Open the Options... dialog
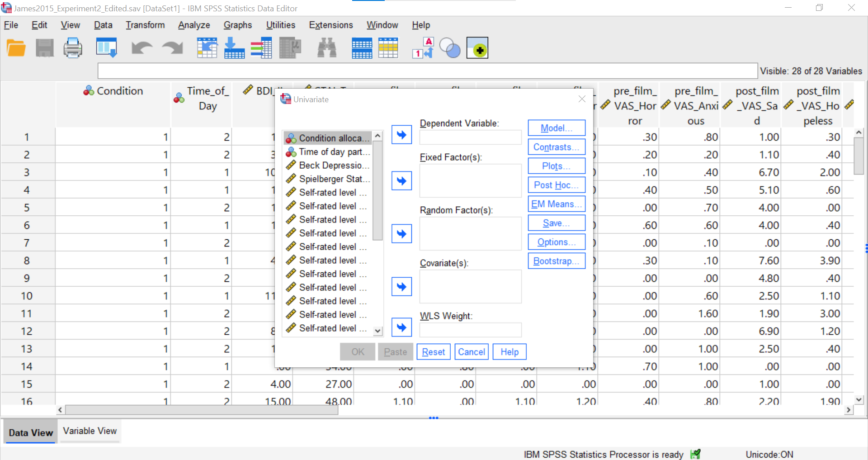The image size is (868, 460). pyautogui.click(x=557, y=242)
